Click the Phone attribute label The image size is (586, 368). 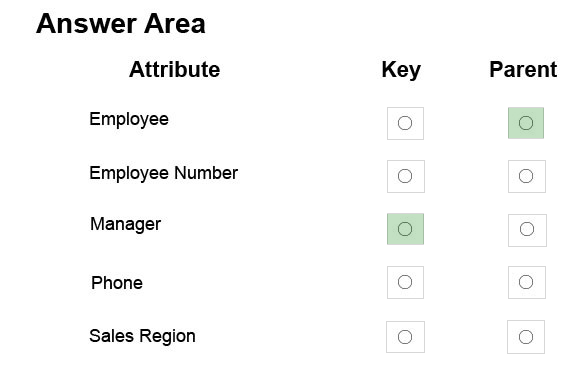point(117,283)
